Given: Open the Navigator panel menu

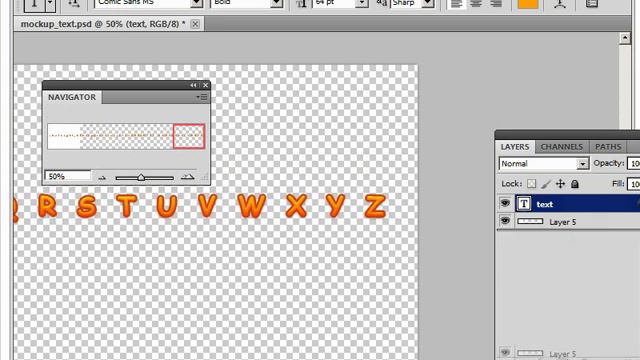Looking at the screenshot, I should coord(202,97).
